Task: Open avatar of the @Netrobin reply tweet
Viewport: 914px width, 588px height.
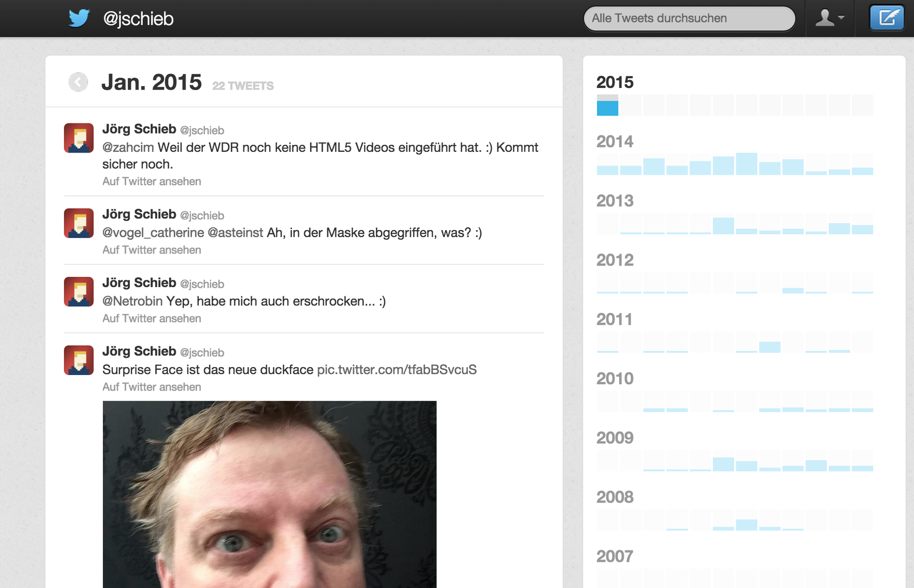Action: 79,292
